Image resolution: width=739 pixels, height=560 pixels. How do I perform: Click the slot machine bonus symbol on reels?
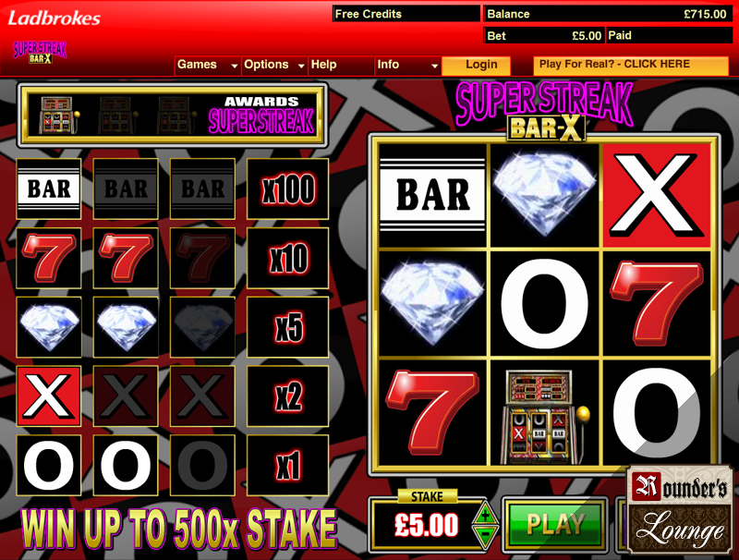click(x=545, y=414)
